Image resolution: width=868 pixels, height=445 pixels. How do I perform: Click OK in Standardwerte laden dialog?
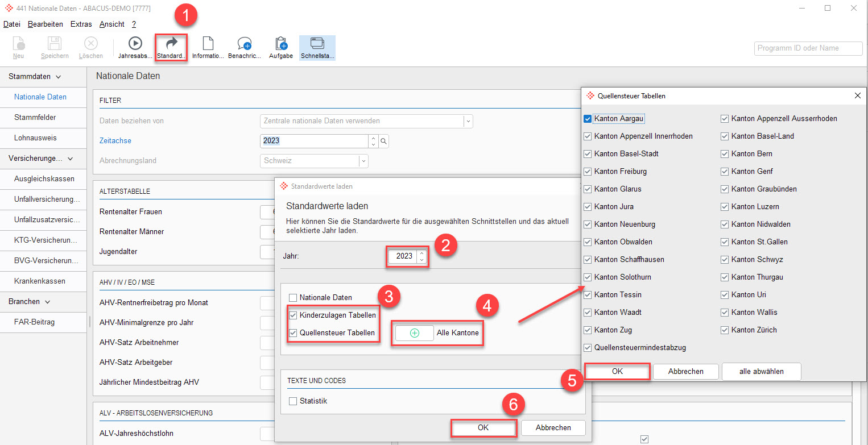pyautogui.click(x=483, y=427)
